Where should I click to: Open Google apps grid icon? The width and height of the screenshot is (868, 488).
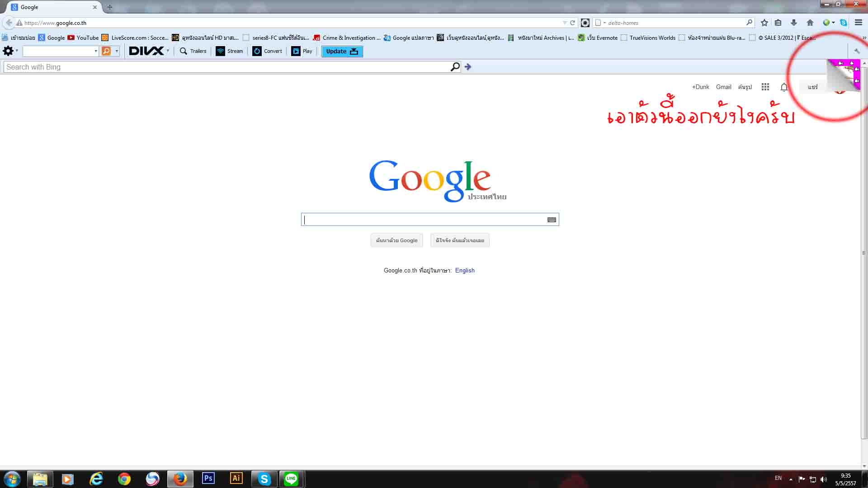(765, 87)
